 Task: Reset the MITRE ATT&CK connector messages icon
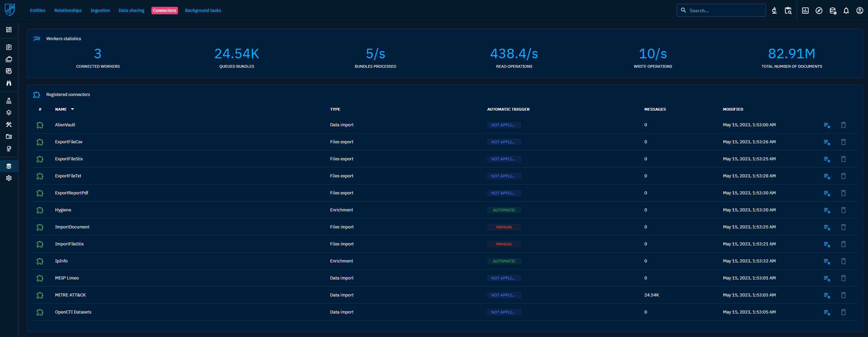(827, 295)
